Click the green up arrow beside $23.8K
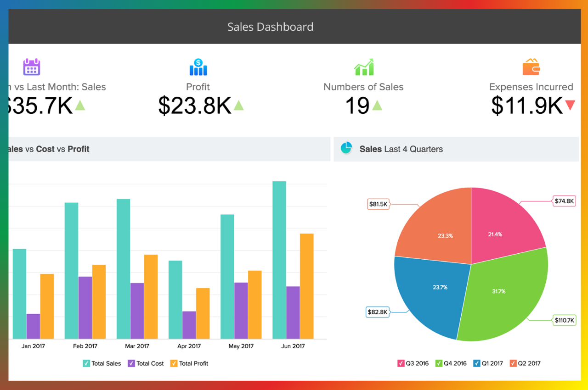This screenshot has width=588, height=390. tap(238, 106)
